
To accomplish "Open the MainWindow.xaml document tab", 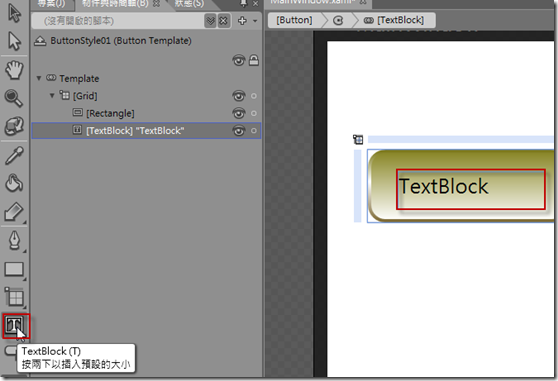I will [313, 2].
